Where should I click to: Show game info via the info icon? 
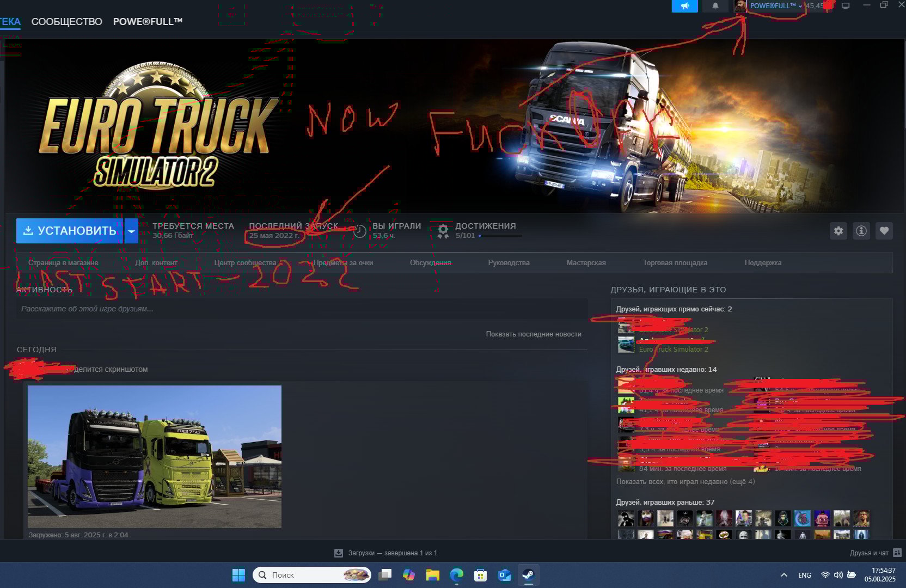tap(861, 231)
